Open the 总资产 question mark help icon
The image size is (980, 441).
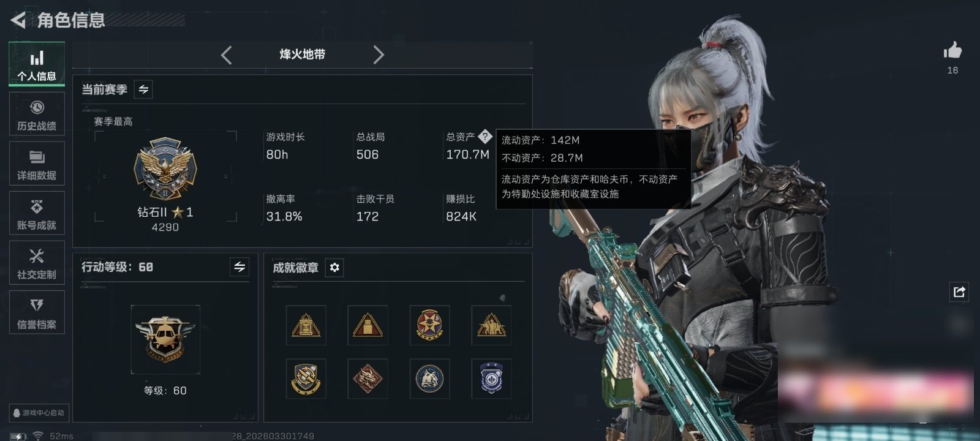point(484,136)
